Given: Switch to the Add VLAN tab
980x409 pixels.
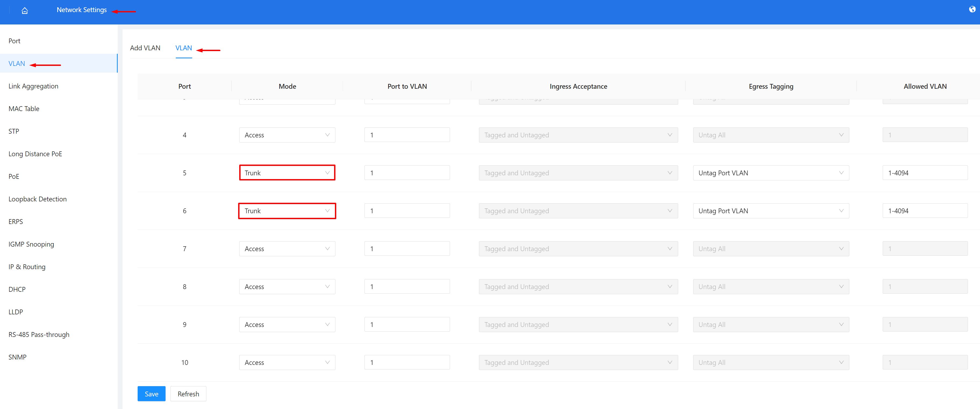Looking at the screenshot, I should [145, 48].
